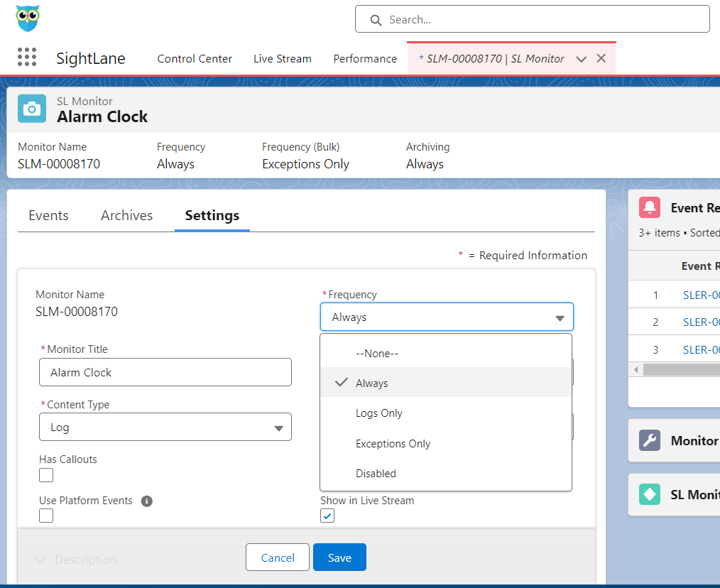
Task: Open the SLM-00008170 tab actions chevron
Action: click(x=581, y=59)
